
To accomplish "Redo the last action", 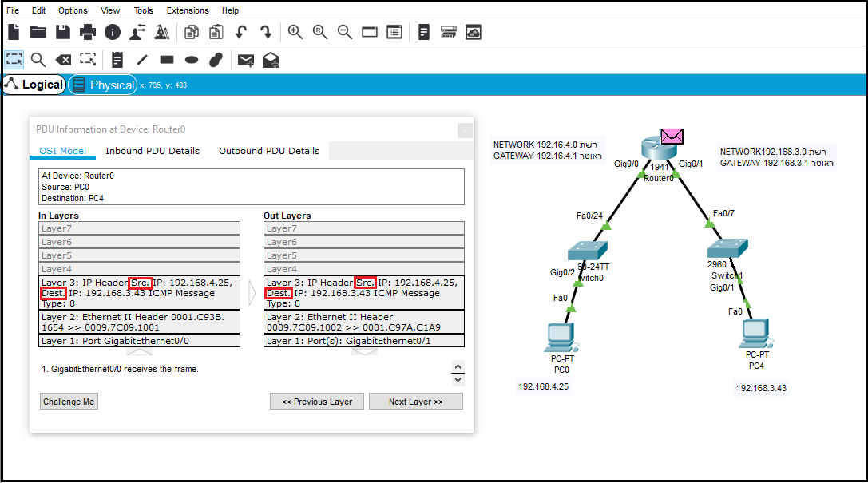I will (x=266, y=32).
